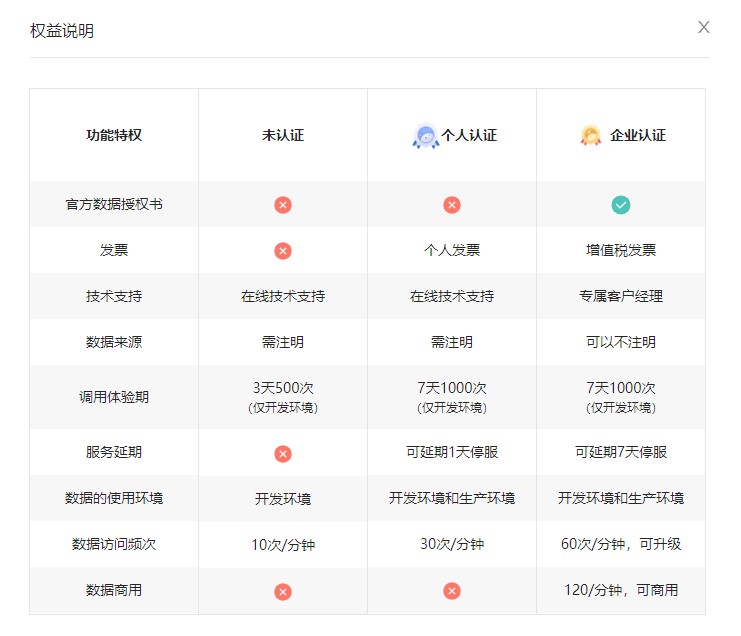This screenshot has height=636, width=741.
Task: Click the 个人认证 badge icon
Action: (x=425, y=136)
